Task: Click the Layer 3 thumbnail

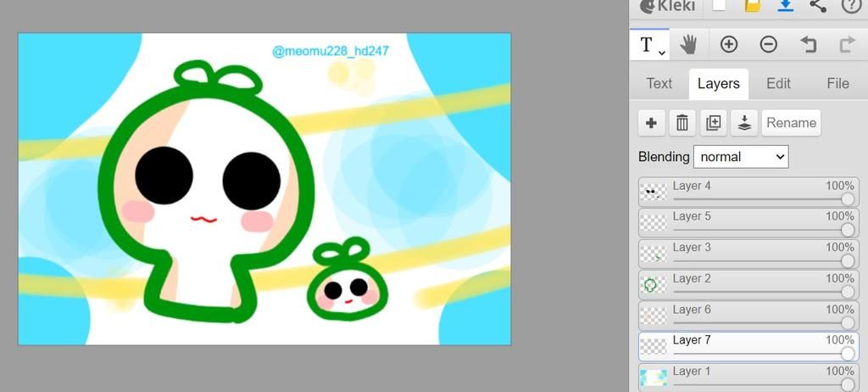Action: tap(654, 254)
